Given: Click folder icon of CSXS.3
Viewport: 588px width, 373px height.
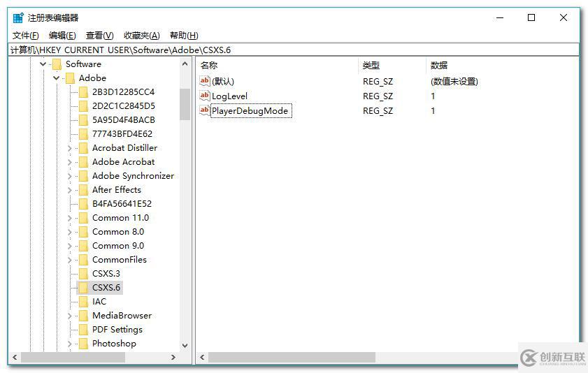Looking at the screenshot, I should coord(83,274).
